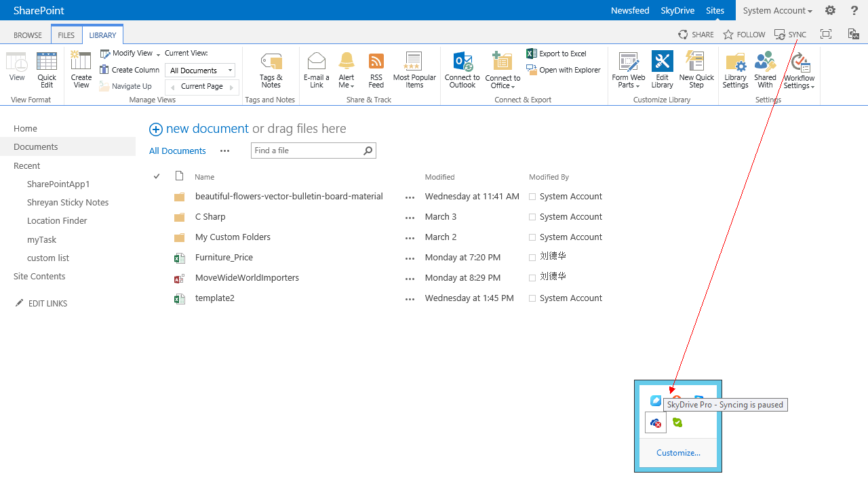Add a New Quick Step
Screen dimensions: 868x478
click(x=696, y=70)
